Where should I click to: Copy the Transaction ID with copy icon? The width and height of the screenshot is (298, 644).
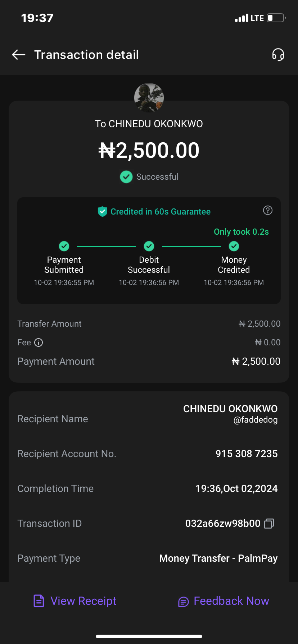coord(269,524)
